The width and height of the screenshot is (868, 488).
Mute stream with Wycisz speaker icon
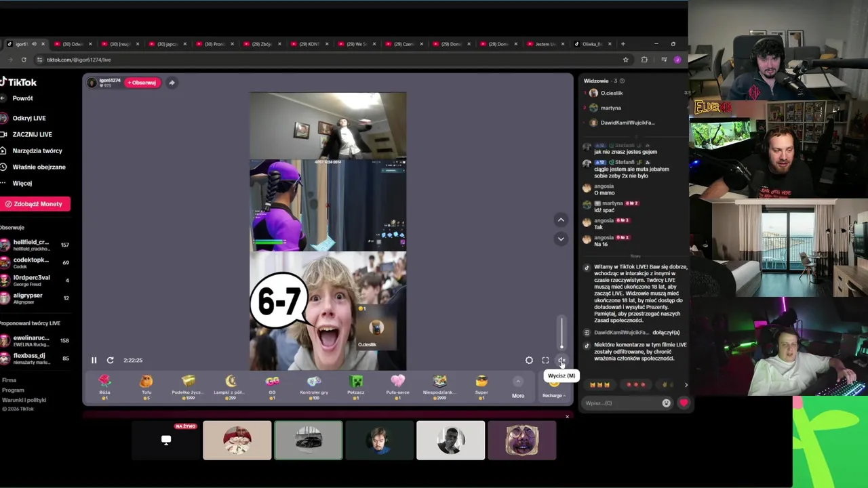point(561,361)
